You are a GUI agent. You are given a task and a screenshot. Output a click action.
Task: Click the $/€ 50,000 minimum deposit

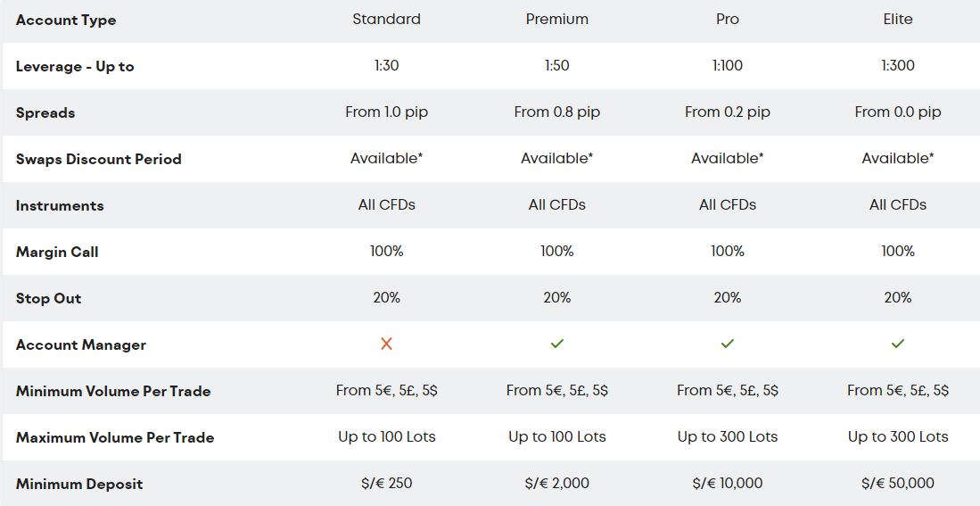click(x=897, y=484)
